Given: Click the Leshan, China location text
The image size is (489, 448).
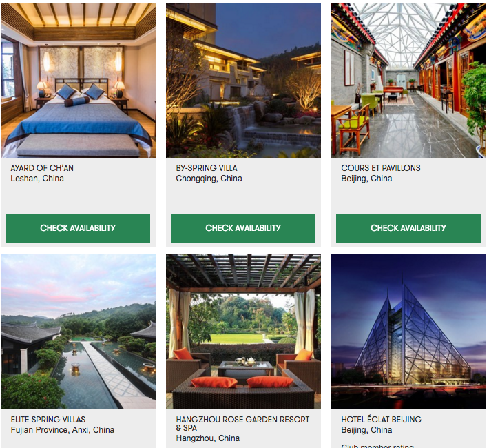Looking at the screenshot, I should click(x=37, y=179).
